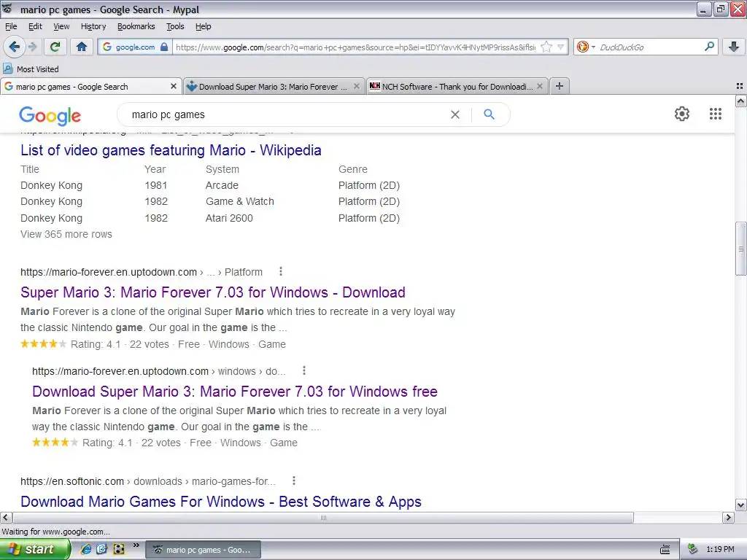747x560 pixels.
Task: Open the Windows Start menu
Action: pyautogui.click(x=35, y=549)
